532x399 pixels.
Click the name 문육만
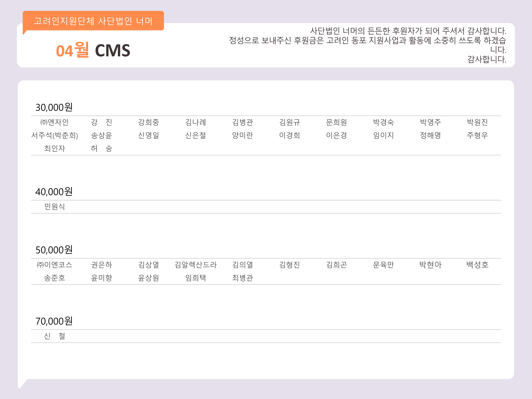tap(383, 265)
